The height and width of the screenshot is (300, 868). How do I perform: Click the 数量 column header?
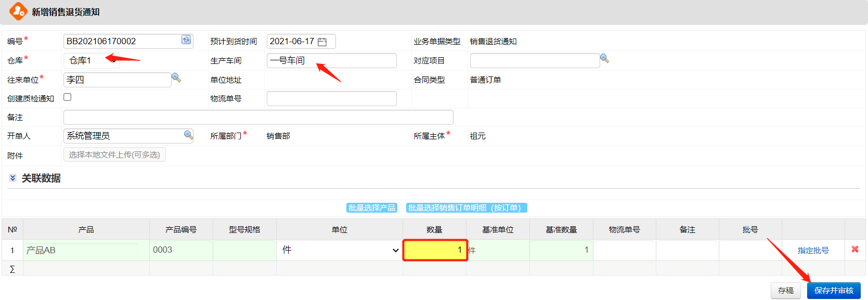(x=435, y=229)
